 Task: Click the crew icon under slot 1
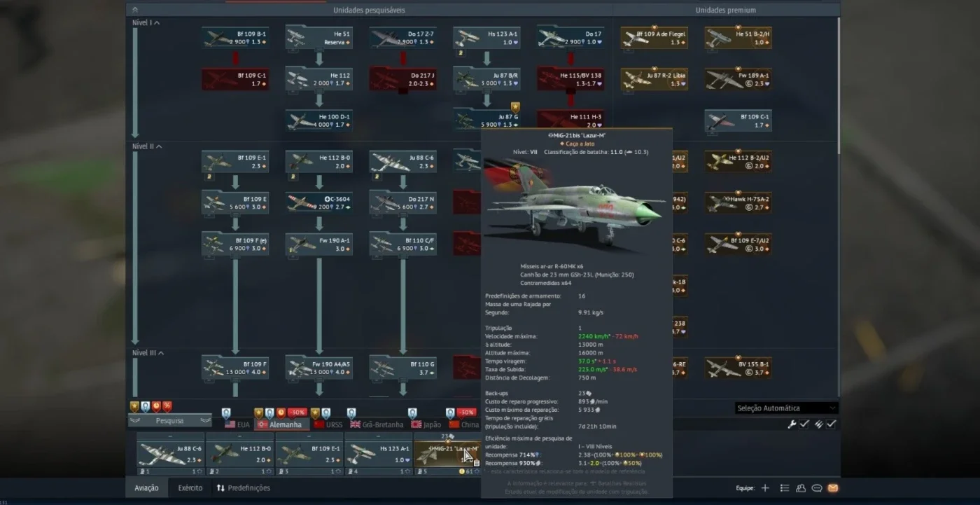(142, 471)
